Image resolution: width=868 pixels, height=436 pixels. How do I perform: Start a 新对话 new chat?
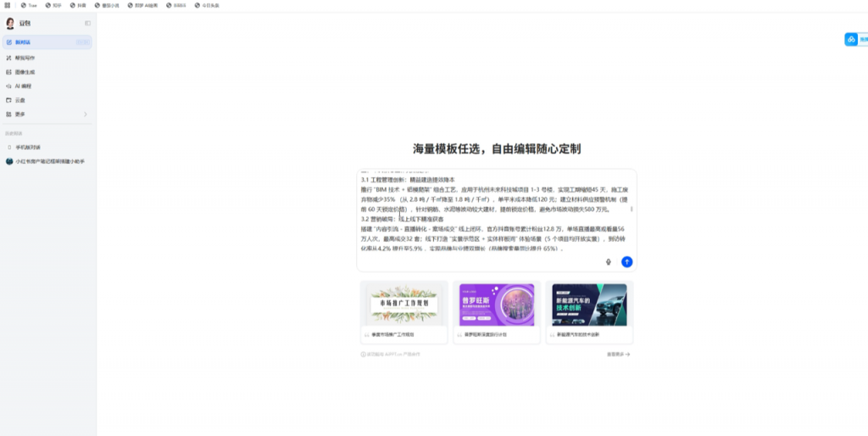point(47,42)
